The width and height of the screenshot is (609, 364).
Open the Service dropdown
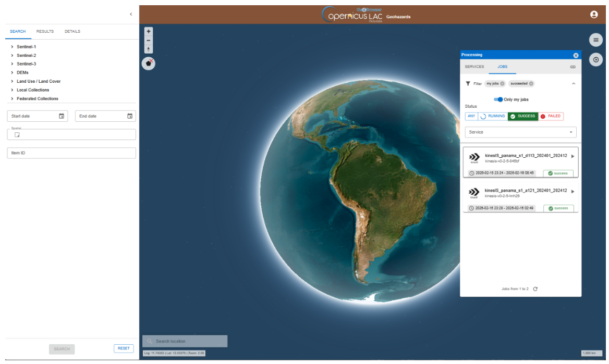(520, 132)
